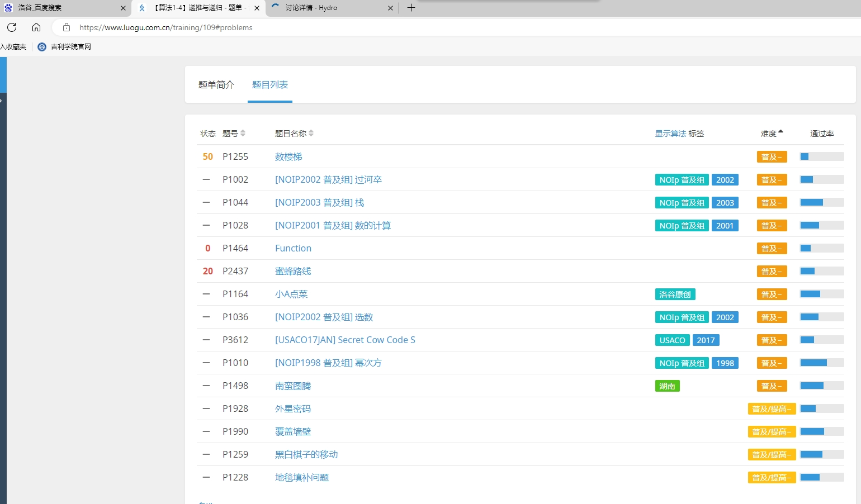
Task: Sort by 题号 column arrows
Action: pyautogui.click(x=243, y=134)
